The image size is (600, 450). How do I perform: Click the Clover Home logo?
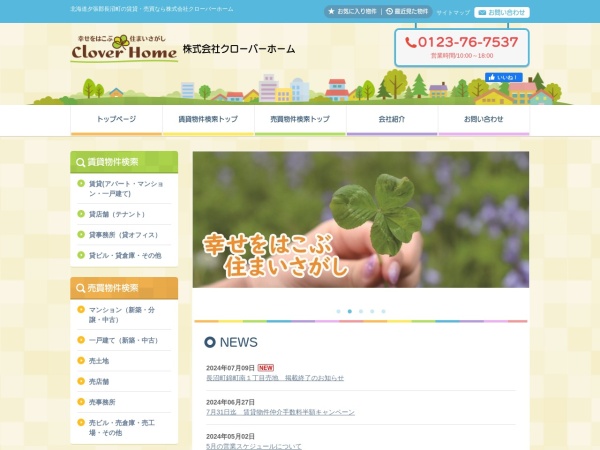click(124, 48)
